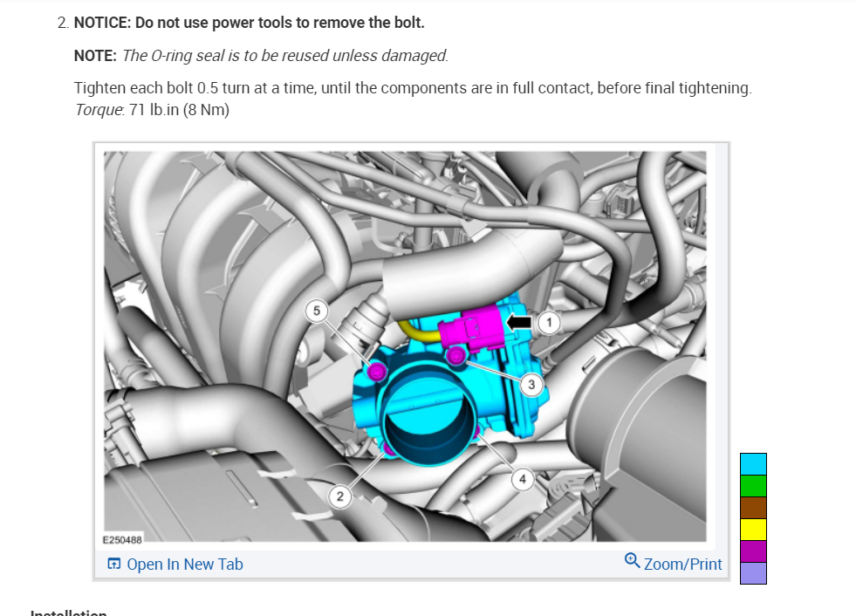Select the lavender color swatch
Viewport: 856px width, 616px height.
pos(753,573)
